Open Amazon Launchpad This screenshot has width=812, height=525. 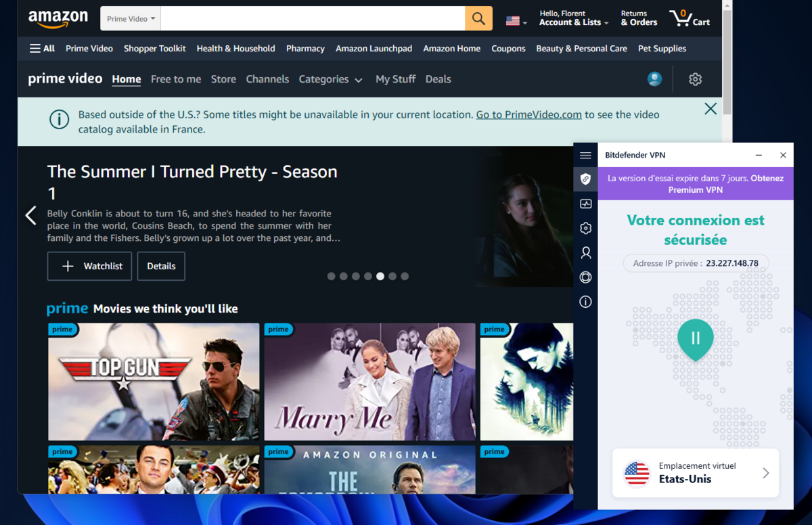coord(374,49)
